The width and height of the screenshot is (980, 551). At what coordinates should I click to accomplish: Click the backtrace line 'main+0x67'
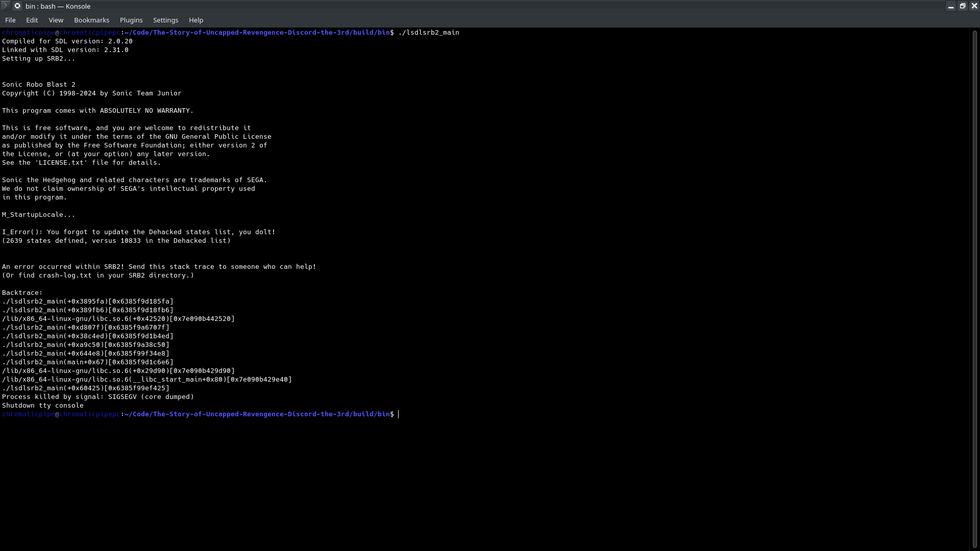88,362
